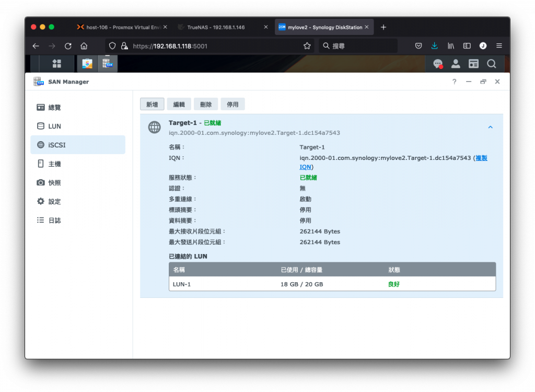The height and width of the screenshot is (392, 535).
Task: Click the 停用 disable button
Action: tap(232, 105)
